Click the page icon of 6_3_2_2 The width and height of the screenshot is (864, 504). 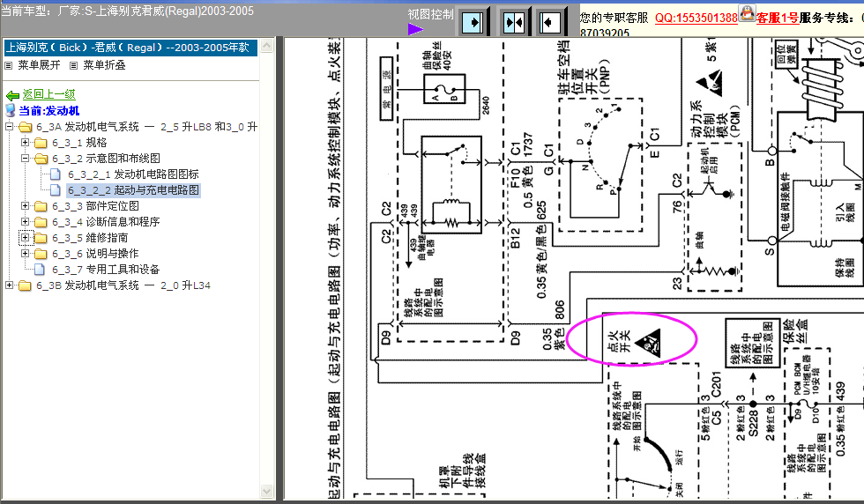[x=55, y=190]
